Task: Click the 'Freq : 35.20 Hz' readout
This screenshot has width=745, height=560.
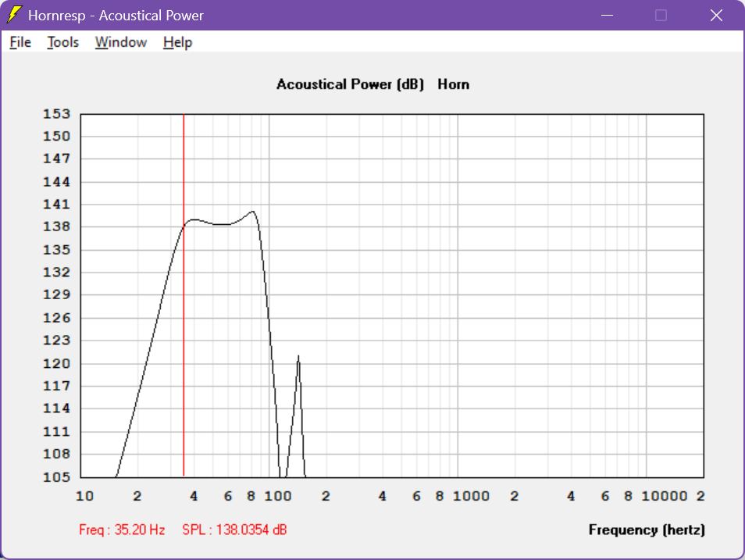Action: pos(122,530)
